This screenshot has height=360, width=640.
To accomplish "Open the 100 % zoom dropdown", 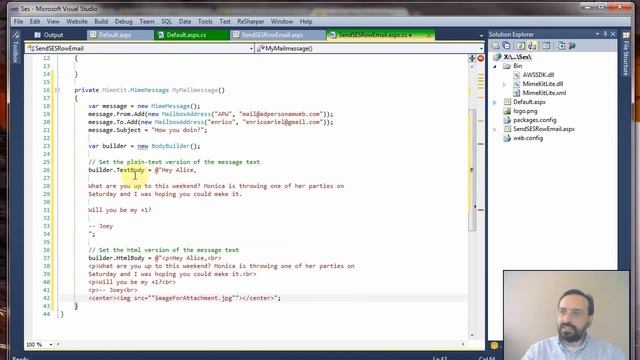I will (x=51, y=344).
